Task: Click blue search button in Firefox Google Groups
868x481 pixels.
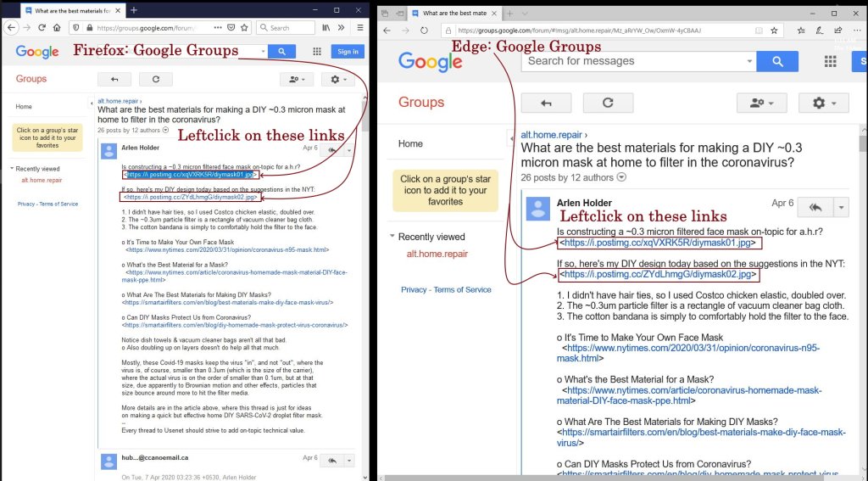Action: pyautogui.click(x=281, y=52)
